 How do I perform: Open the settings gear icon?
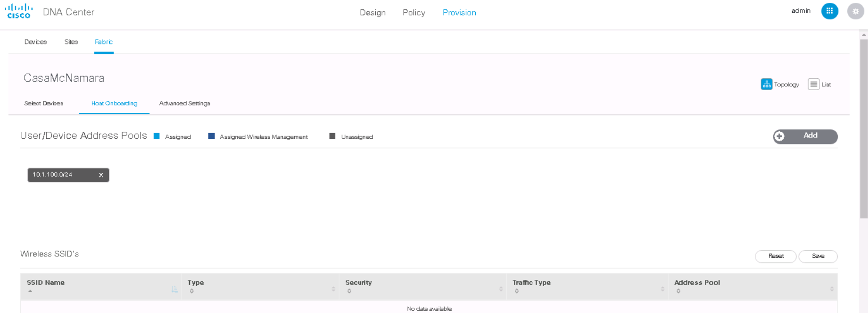(855, 11)
